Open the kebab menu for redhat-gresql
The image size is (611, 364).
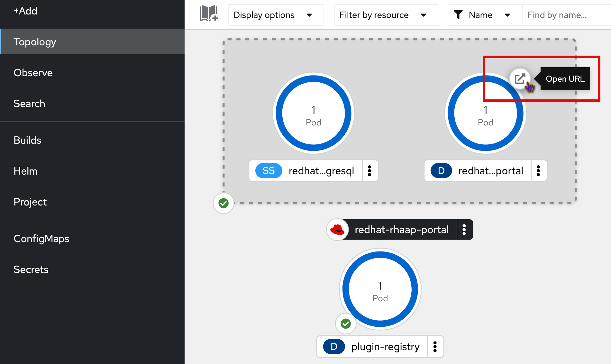pyautogui.click(x=370, y=171)
